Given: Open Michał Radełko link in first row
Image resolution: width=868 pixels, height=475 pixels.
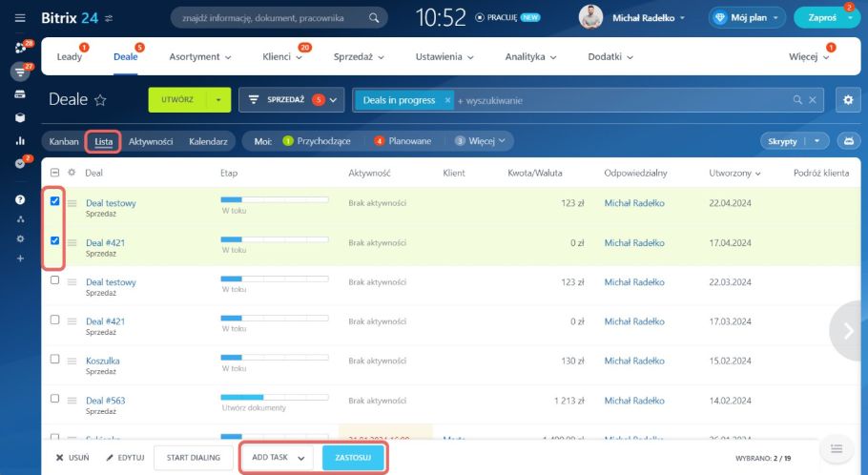Looking at the screenshot, I should [634, 203].
